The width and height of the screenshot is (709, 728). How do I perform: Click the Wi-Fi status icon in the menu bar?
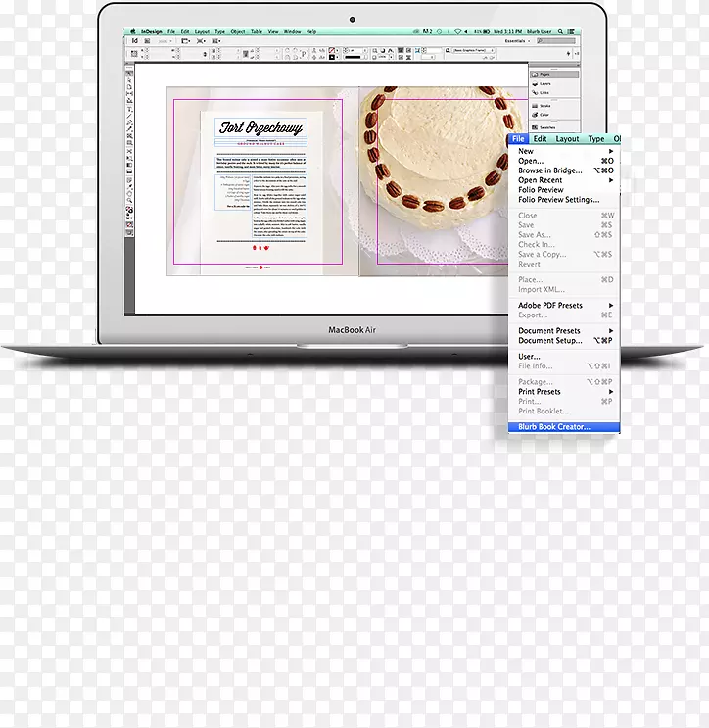coord(458,31)
